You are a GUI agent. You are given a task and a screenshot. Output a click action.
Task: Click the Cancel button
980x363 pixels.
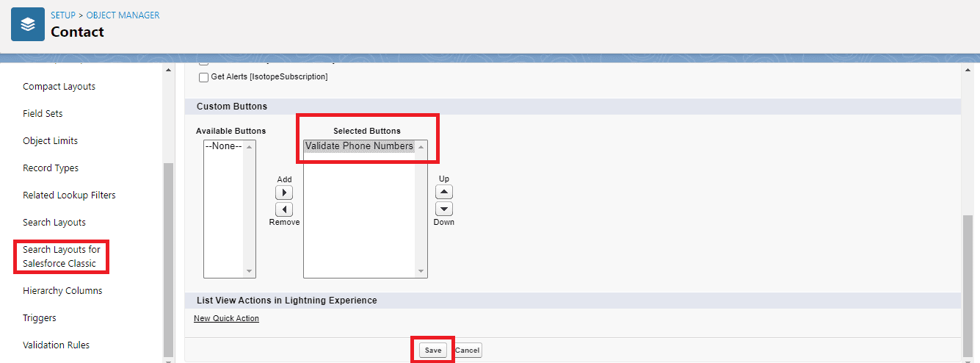(x=468, y=351)
